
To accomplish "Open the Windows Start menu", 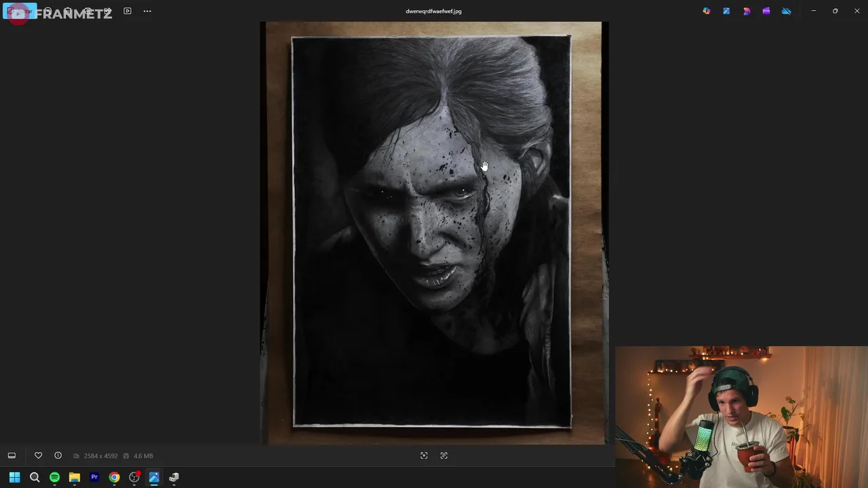I will pyautogui.click(x=14, y=477).
